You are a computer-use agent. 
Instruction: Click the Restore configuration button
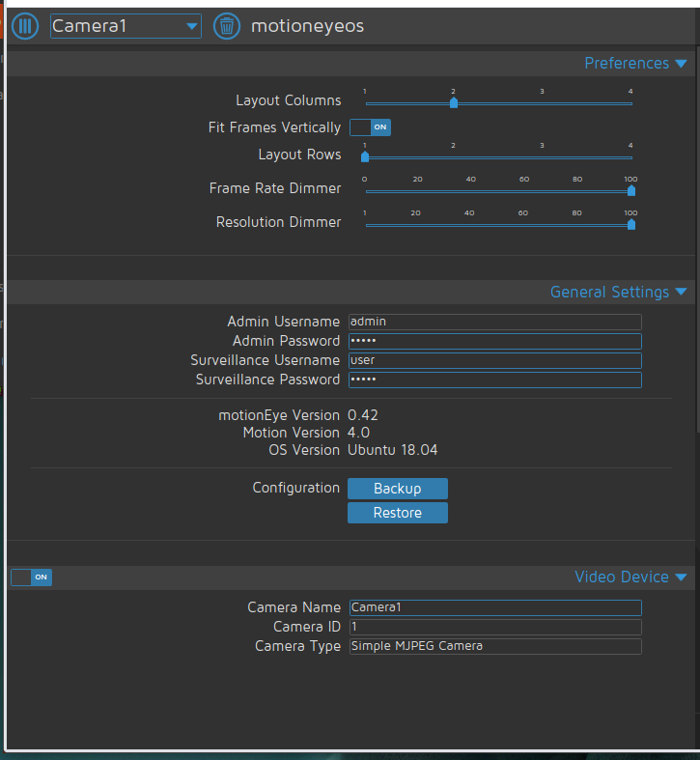pos(398,513)
